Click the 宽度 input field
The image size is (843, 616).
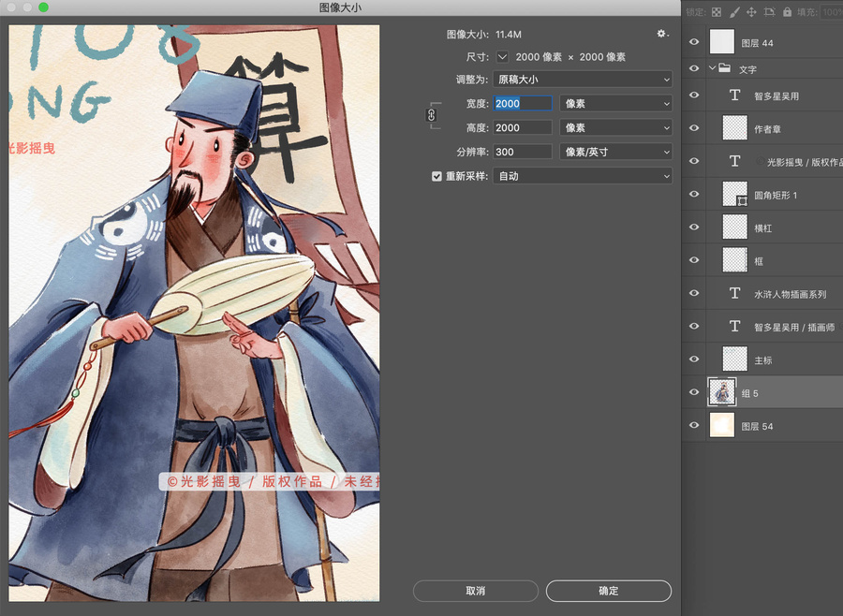[x=523, y=103]
